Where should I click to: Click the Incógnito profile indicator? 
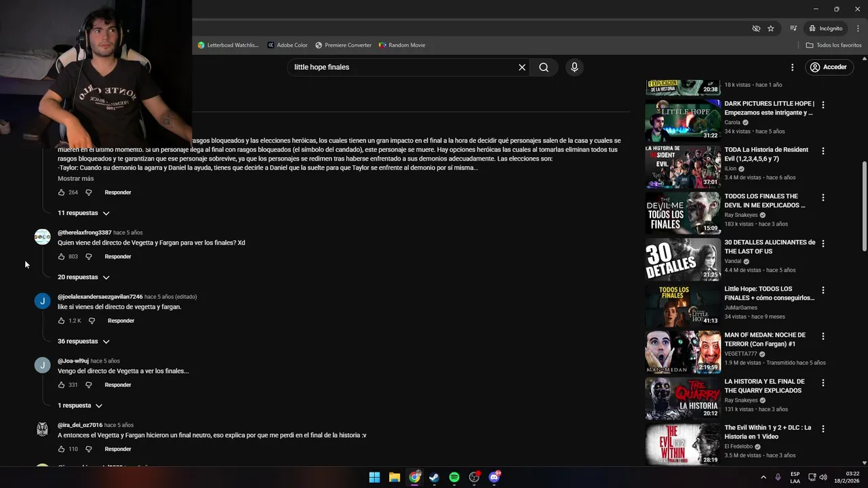pyautogui.click(x=825, y=28)
